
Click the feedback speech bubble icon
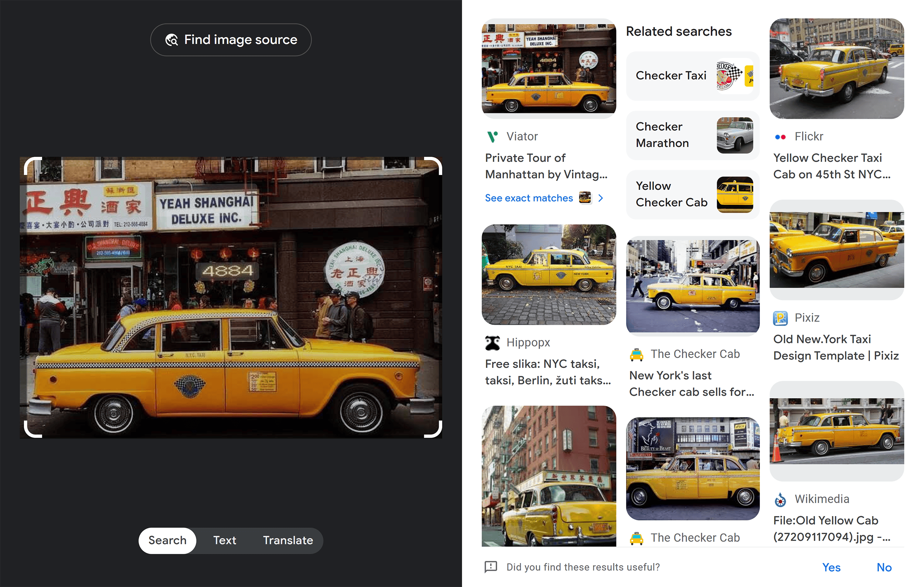[x=491, y=567]
